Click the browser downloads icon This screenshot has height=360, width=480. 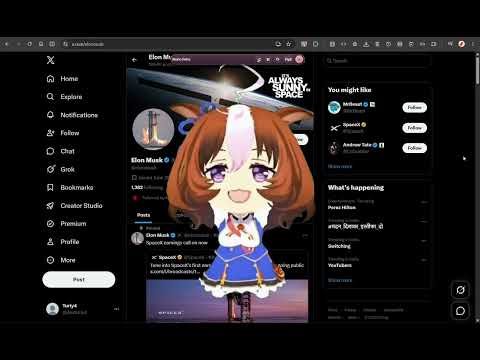tap(366, 44)
